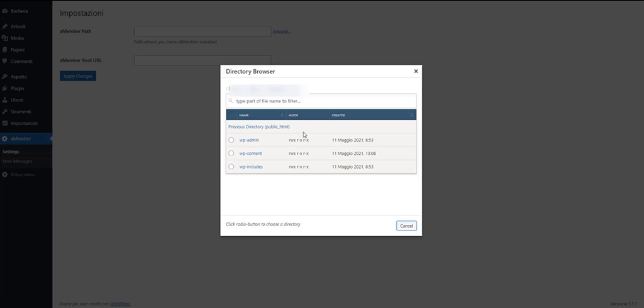
Task: Click the Articoli pin icon
Action: pos(5,27)
